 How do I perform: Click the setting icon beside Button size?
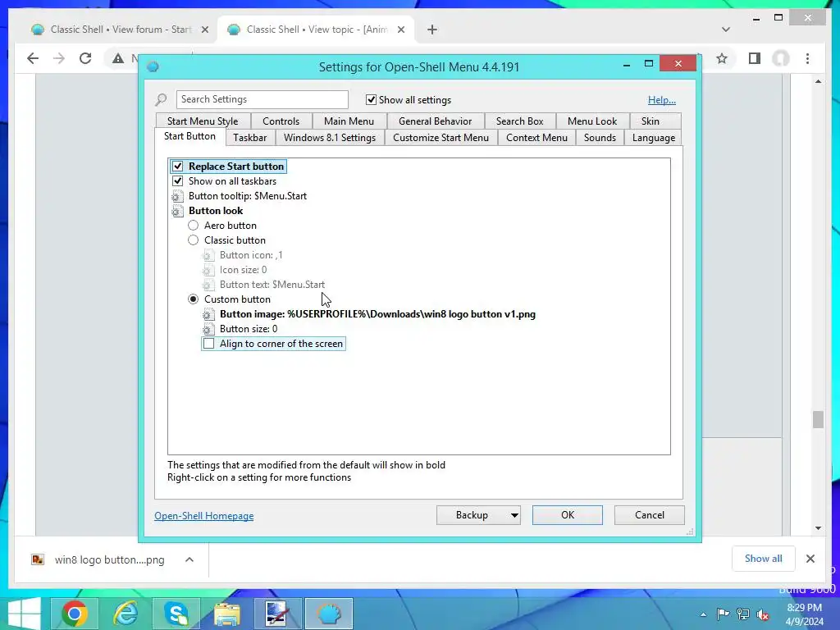(x=208, y=329)
